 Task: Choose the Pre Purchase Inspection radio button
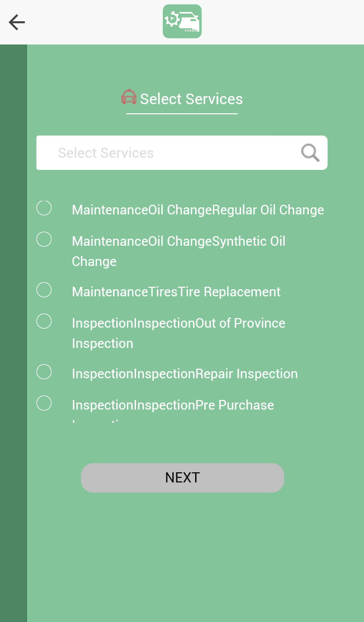[44, 403]
